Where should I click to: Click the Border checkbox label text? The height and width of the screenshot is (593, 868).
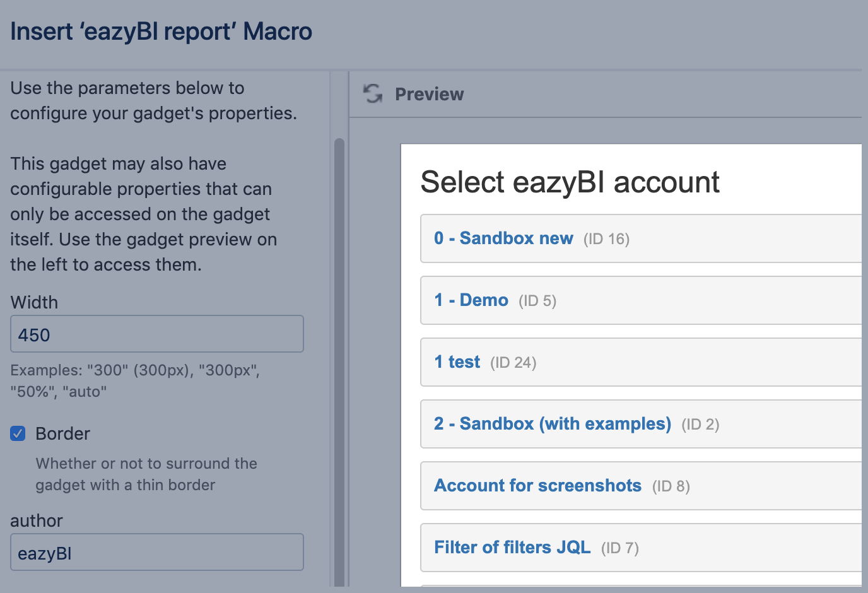click(x=62, y=434)
